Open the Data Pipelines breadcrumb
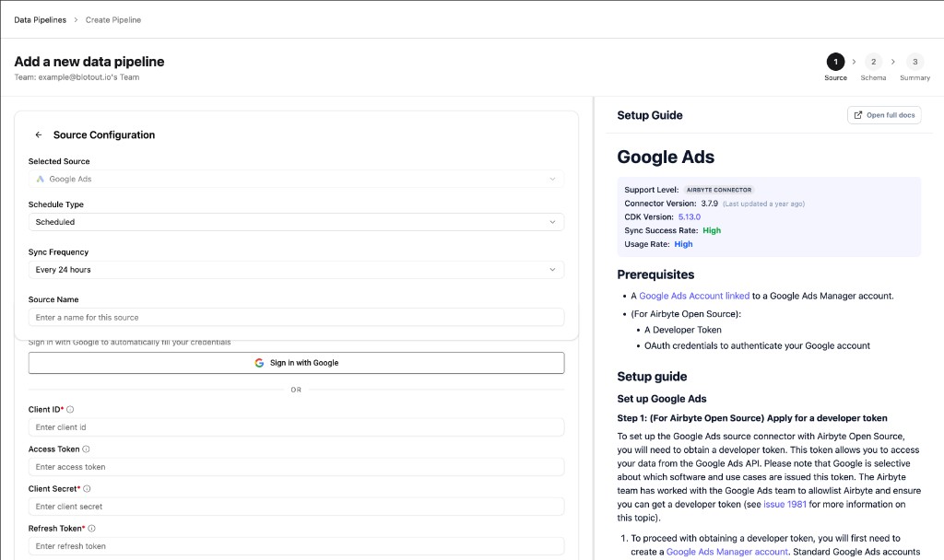Screen dimensions: 944x560 click(41, 20)
